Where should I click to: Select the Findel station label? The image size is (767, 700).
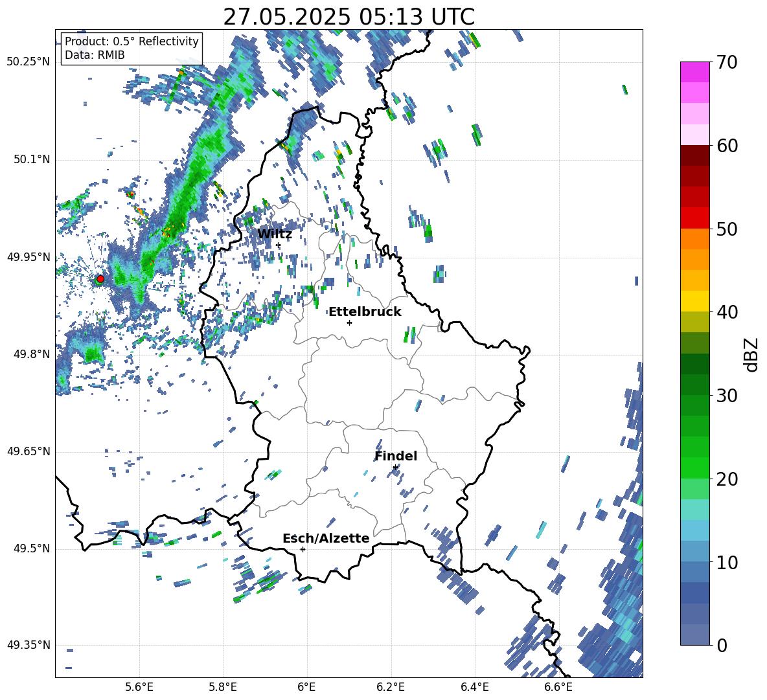pyautogui.click(x=396, y=456)
